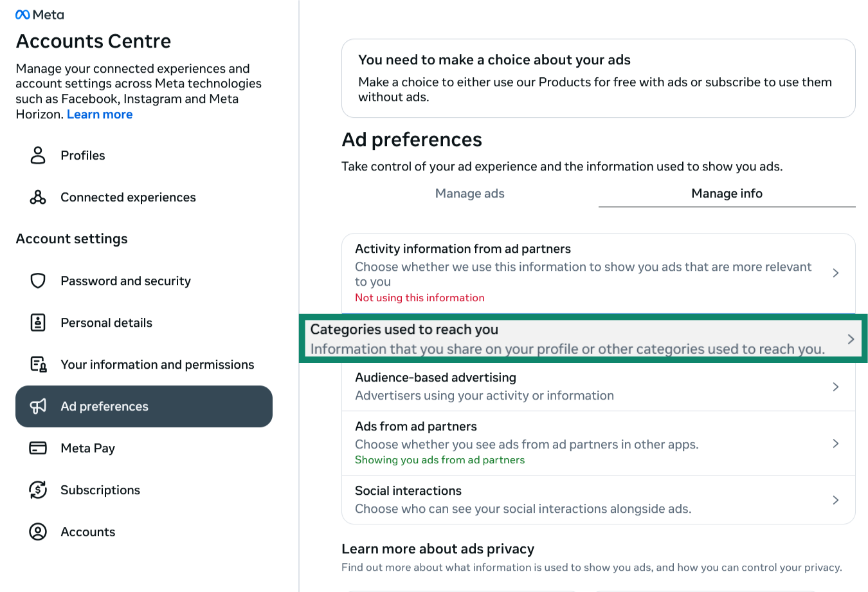Click the Meta logo

coord(39,14)
